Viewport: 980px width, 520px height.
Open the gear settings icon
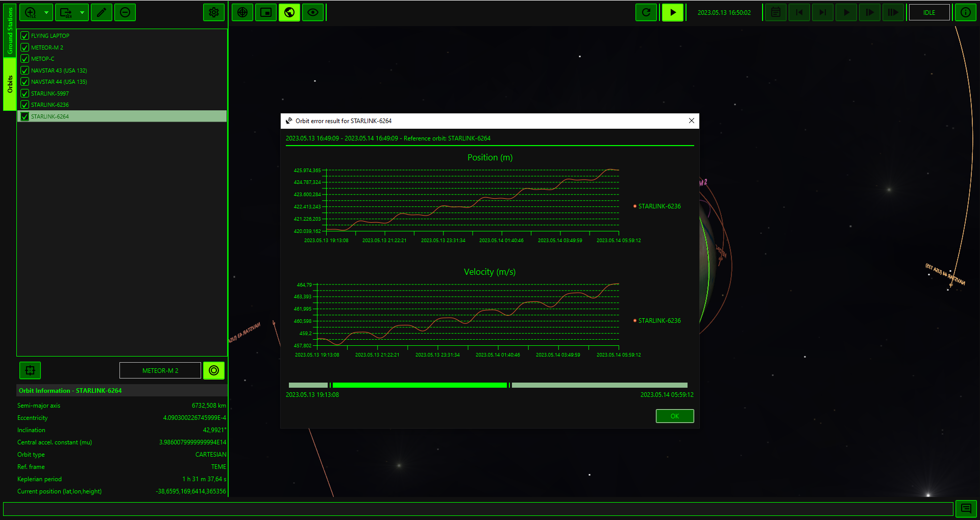tap(214, 12)
